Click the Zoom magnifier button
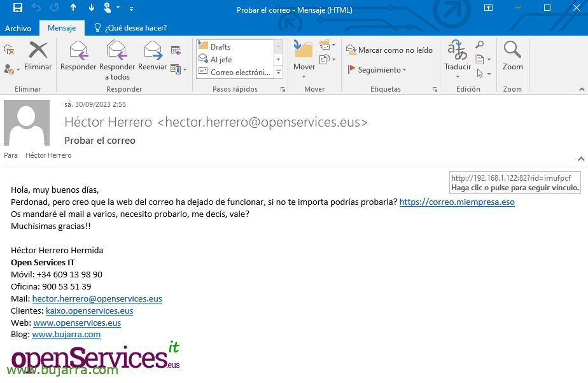Viewport: 588px width, 383px height. click(x=512, y=56)
